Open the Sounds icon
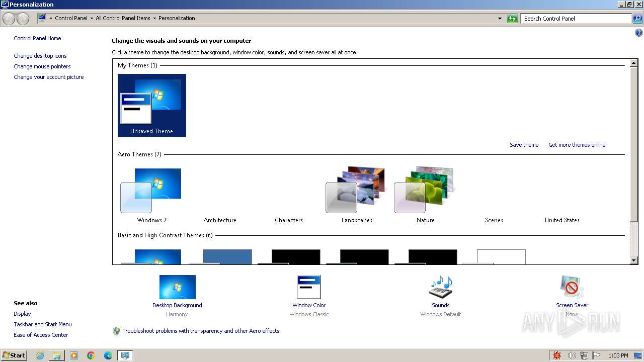The image size is (644, 362). pyautogui.click(x=441, y=287)
